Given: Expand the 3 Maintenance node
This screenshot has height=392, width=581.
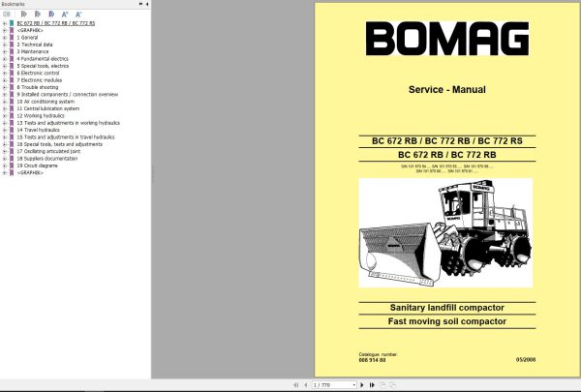Looking at the screenshot, I should coord(5,51).
